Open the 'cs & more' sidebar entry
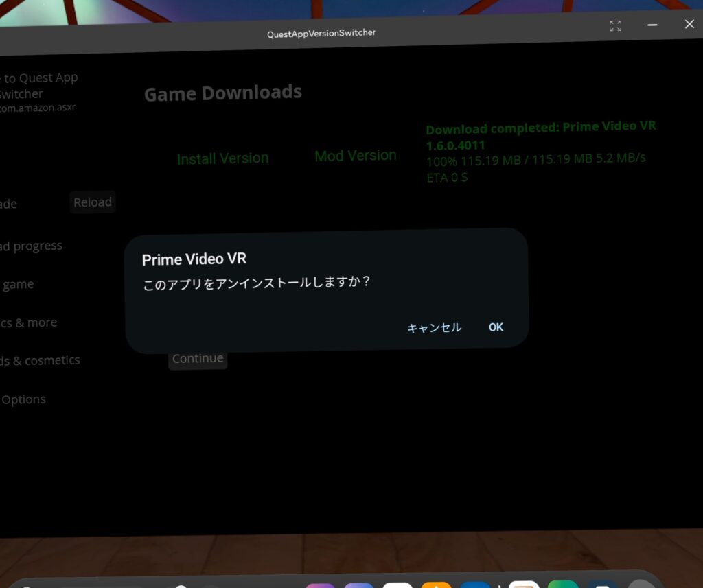Image resolution: width=703 pixels, height=588 pixels. (x=29, y=322)
